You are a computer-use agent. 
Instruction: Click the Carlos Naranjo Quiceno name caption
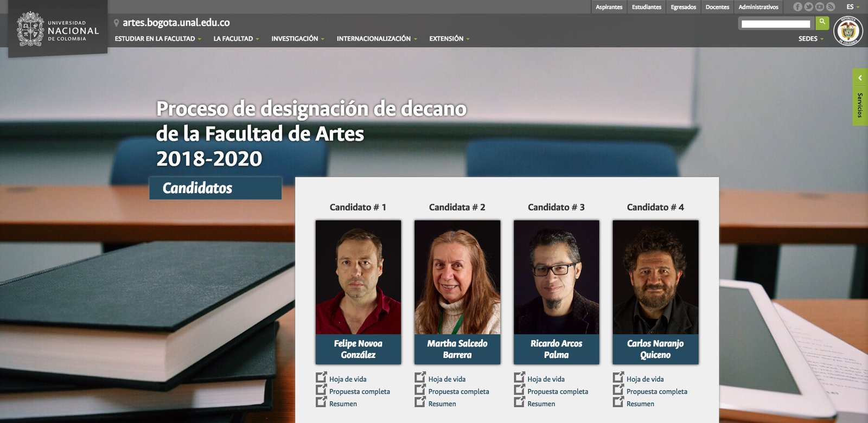(655, 349)
